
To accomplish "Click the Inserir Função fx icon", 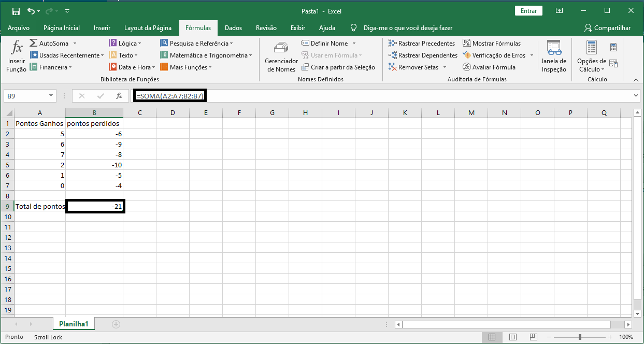I will (x=17, y=49).
